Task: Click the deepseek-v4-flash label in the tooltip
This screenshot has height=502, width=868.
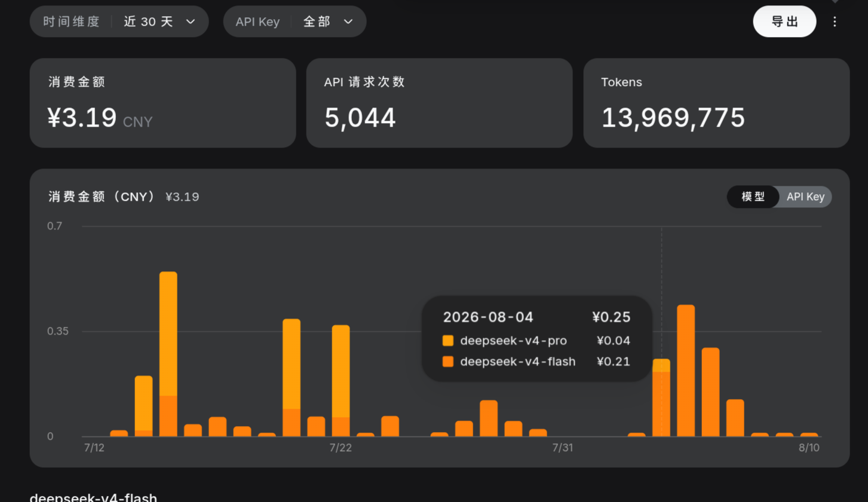Action: click(518, 361)
